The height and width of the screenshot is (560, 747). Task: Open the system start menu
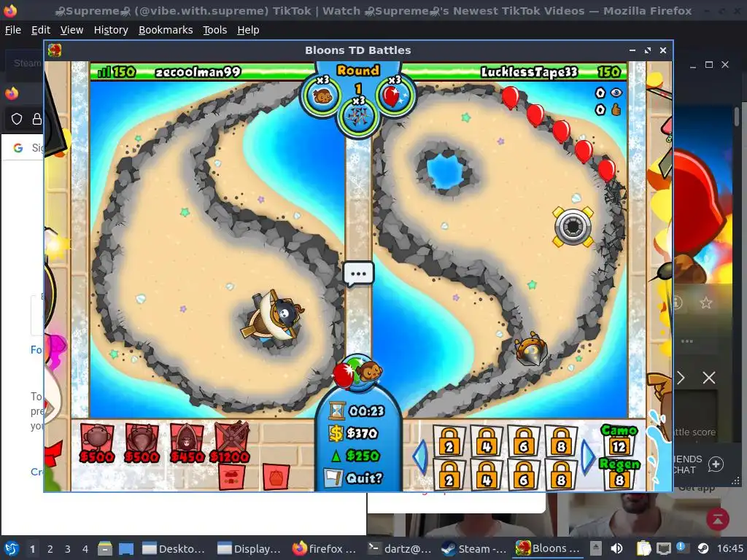tap(12, 548)
